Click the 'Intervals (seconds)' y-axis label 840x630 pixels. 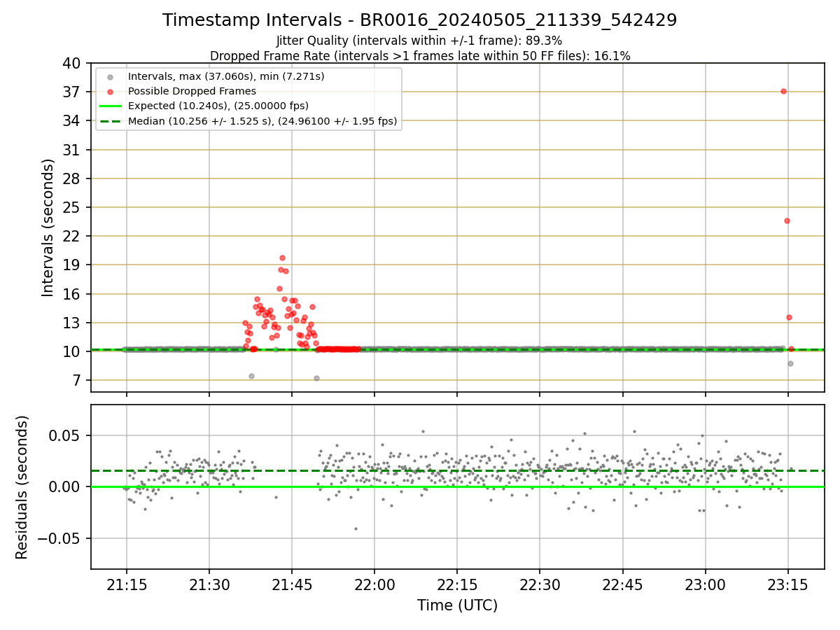click(48, 227)
